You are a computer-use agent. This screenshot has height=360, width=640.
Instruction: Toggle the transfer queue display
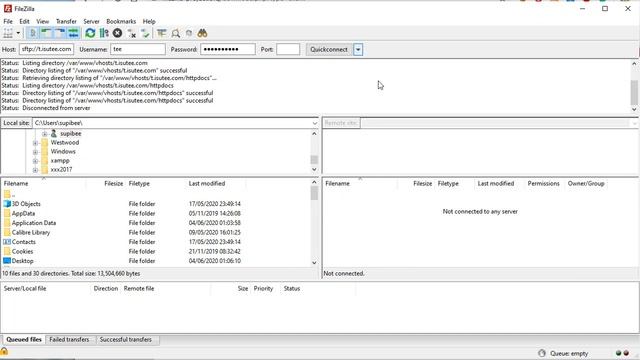73,33
